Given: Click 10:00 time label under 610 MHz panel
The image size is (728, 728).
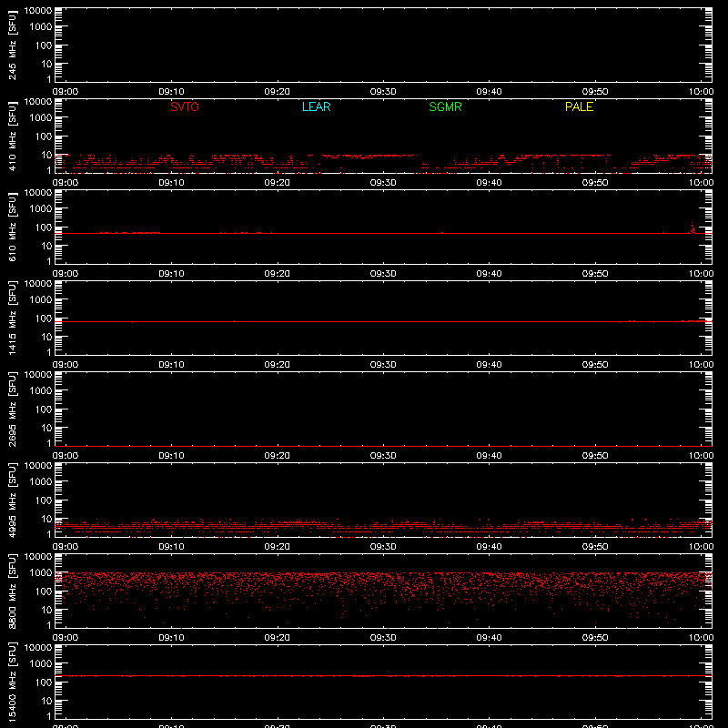Looking at the screenshot, I should click(701, 274).
